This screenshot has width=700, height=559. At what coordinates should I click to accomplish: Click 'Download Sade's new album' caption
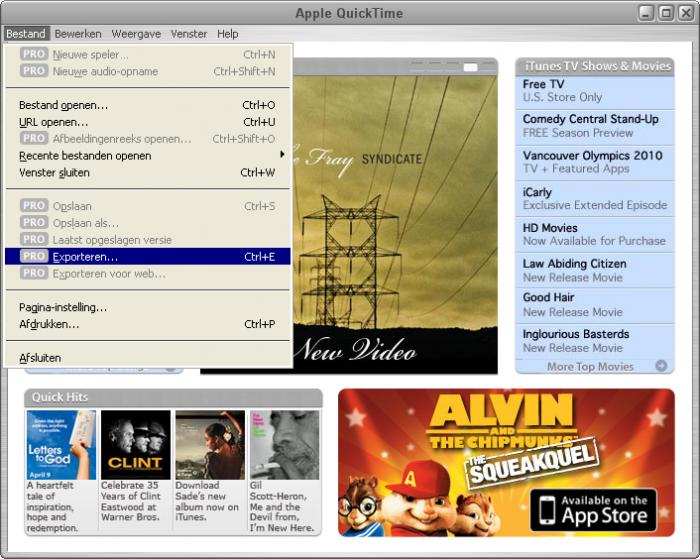click(207, 501)
